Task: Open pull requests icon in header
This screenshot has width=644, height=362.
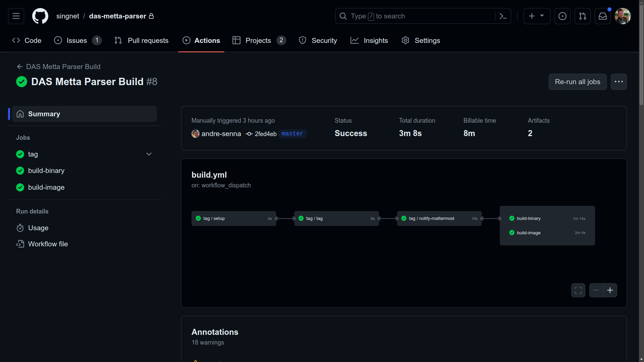Action: pos(583,16)
